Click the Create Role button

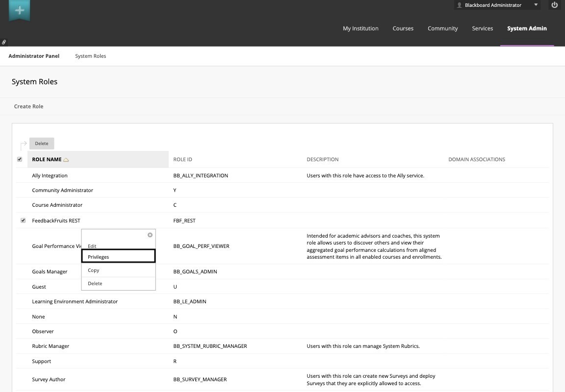click(28, 106)
